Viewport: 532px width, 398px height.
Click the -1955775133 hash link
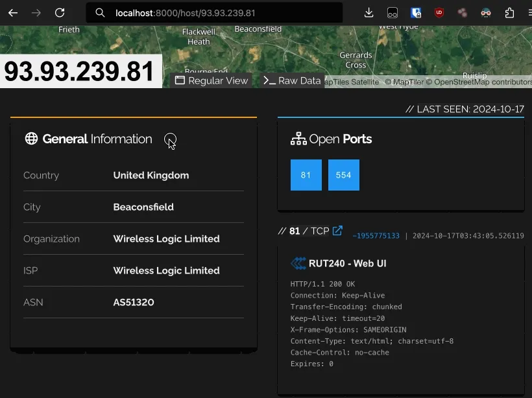(376, 236)
